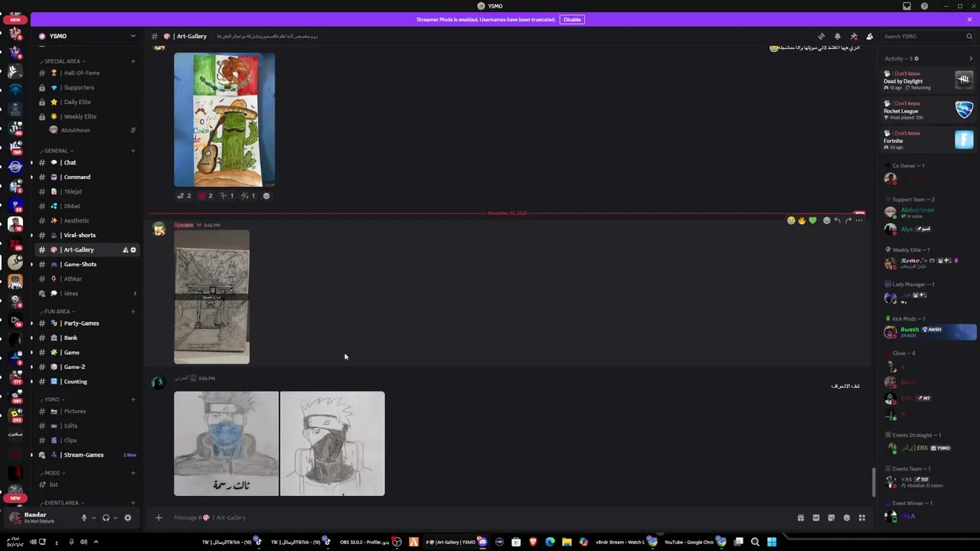Dismiss the Streamer Mode banner

(969, 19)
